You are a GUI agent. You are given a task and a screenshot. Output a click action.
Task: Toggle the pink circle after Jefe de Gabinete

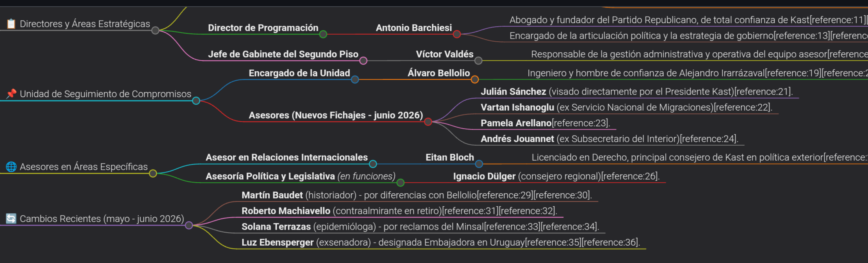(363, 61)
